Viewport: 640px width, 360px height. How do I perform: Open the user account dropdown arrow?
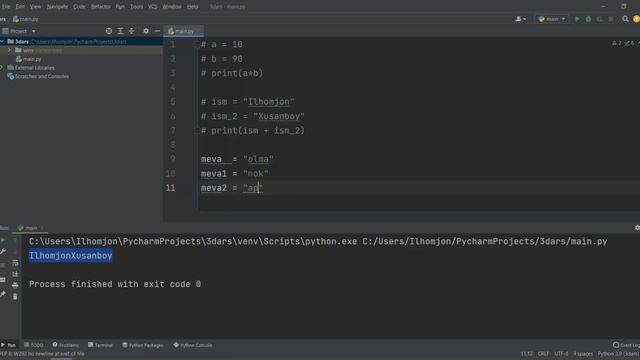524,19
